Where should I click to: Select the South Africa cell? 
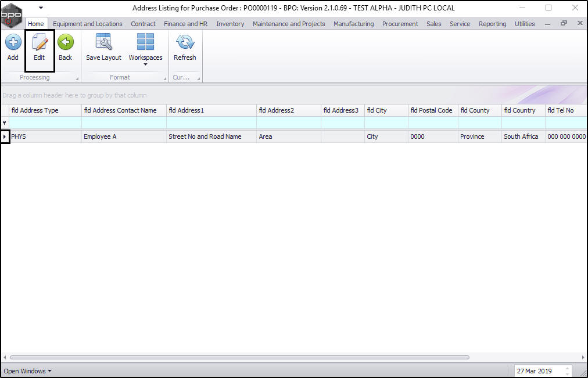click(x=523, y=136)
